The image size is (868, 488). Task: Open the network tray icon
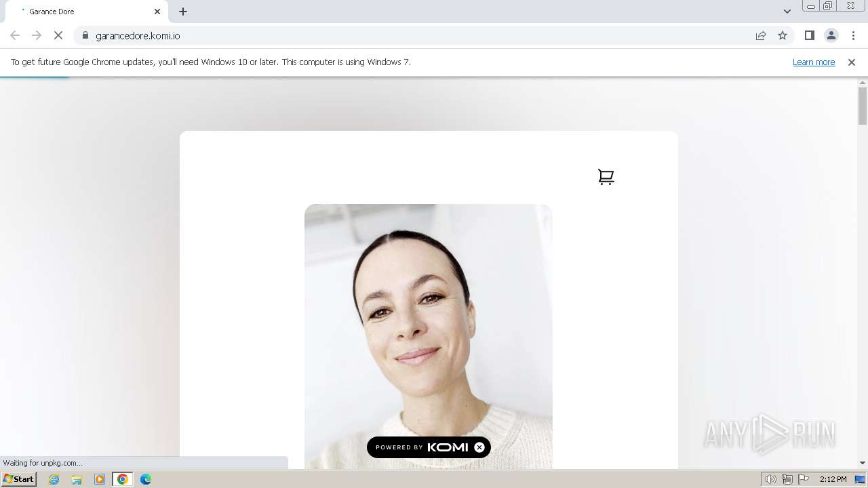click(787, 479)
